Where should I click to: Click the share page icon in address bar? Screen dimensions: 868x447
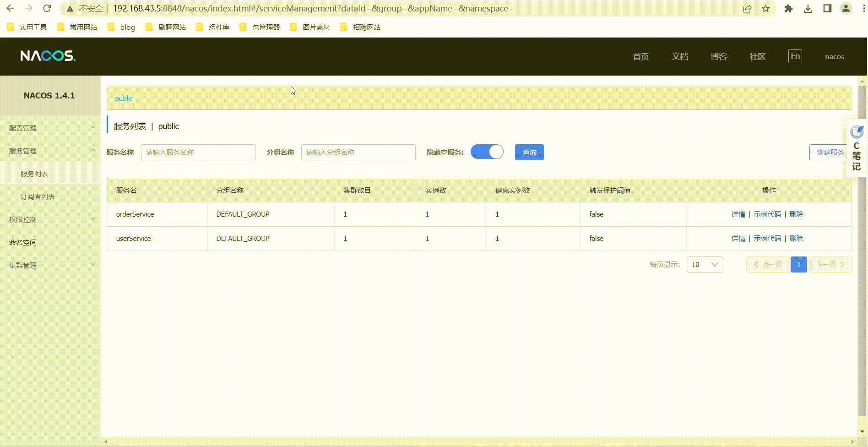pyautogui.click(x=747, y=9)
